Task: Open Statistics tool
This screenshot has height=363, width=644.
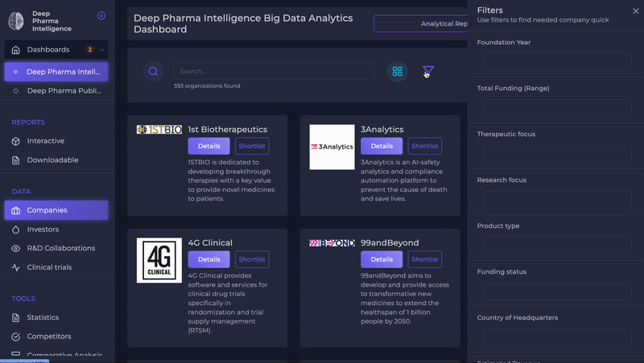Action: pyautogui.click(x=43, y=317)
